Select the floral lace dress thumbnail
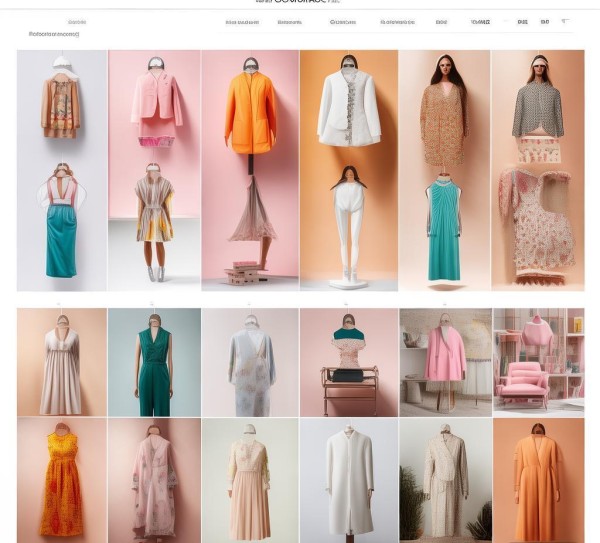Screen dimensions: 600x543 tap(538, 225)
